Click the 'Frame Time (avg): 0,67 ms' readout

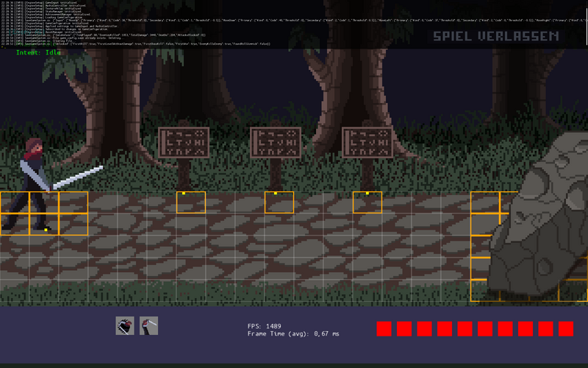293,333
